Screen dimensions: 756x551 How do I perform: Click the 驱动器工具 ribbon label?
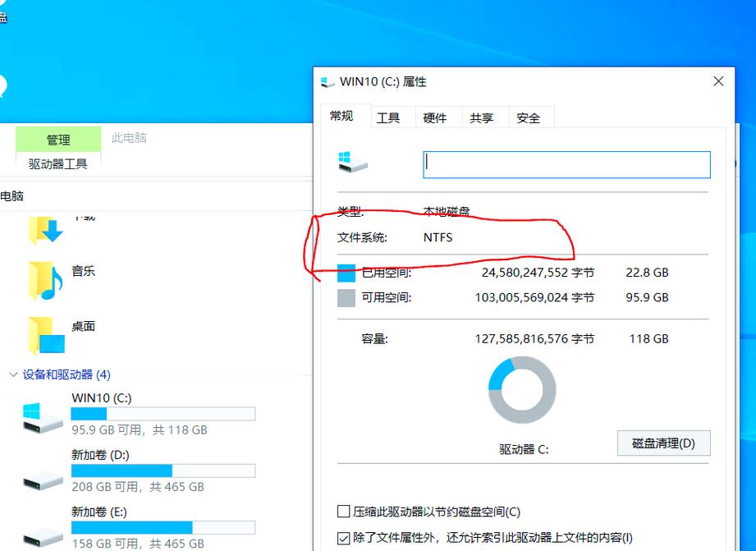(57, 164)
